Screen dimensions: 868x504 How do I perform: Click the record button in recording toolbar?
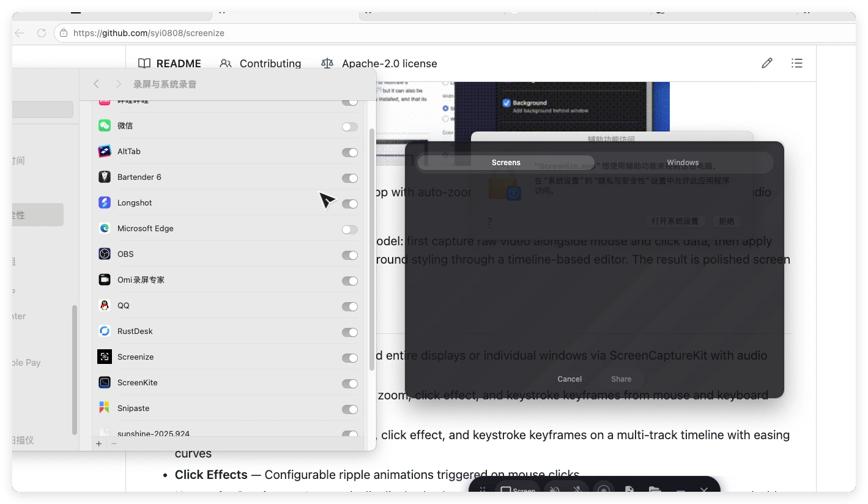tap(604, 490)
